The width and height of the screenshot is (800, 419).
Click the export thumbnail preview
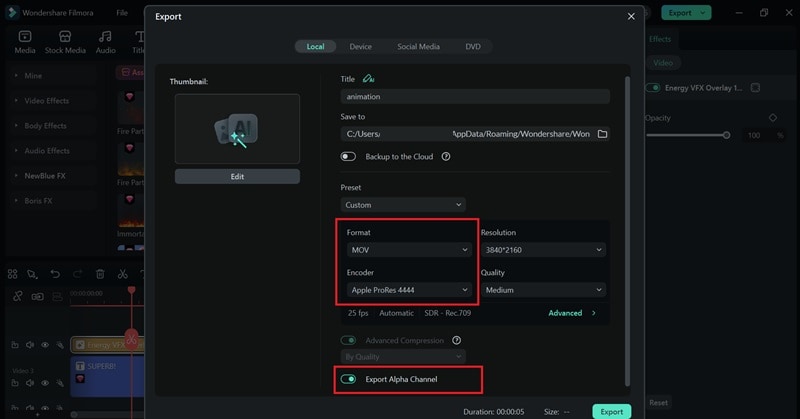click(x=237, y=129)
